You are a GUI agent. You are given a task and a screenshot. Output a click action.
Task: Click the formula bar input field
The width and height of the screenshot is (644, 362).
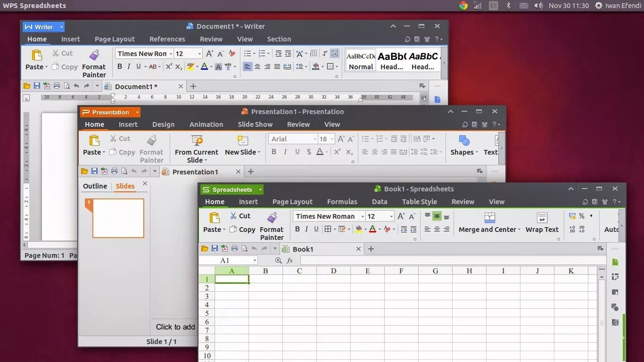point(453,261)
